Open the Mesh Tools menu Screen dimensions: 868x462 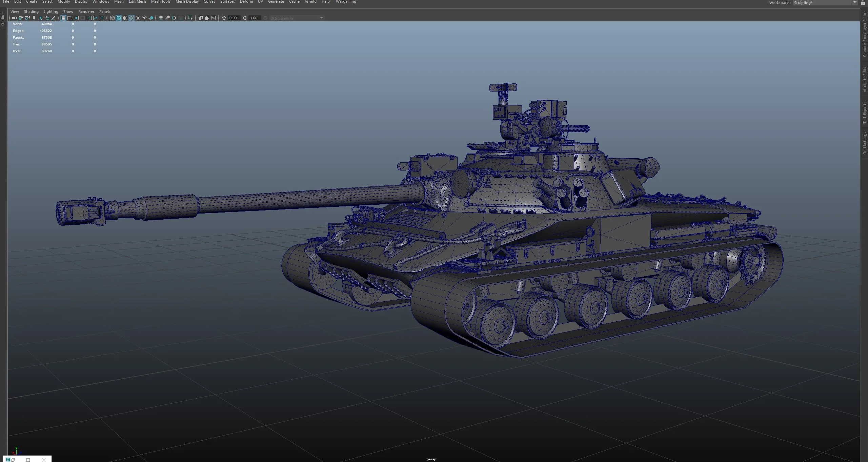(161, 2)
